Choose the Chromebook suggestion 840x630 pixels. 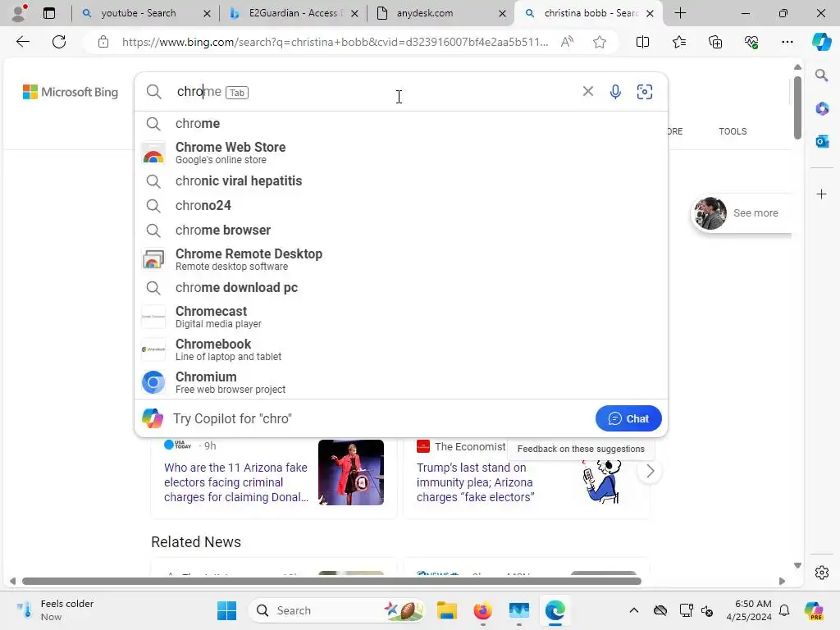[400, 349]
